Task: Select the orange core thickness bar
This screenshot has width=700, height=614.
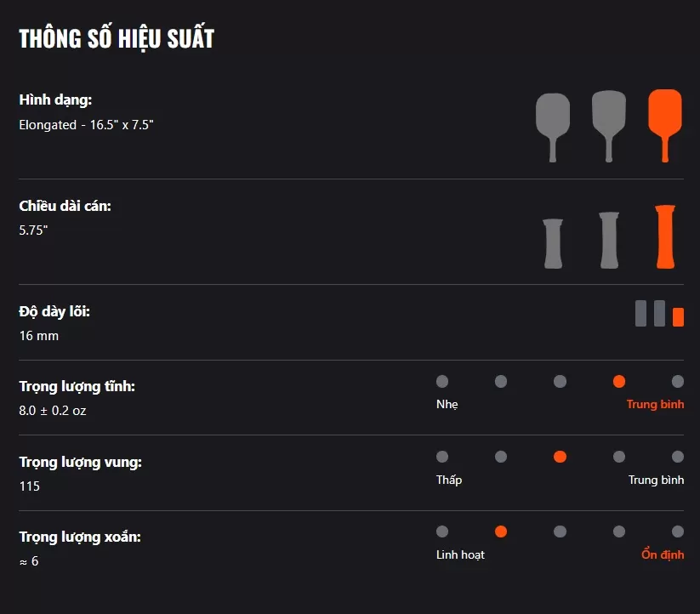Action: point(678,317)
